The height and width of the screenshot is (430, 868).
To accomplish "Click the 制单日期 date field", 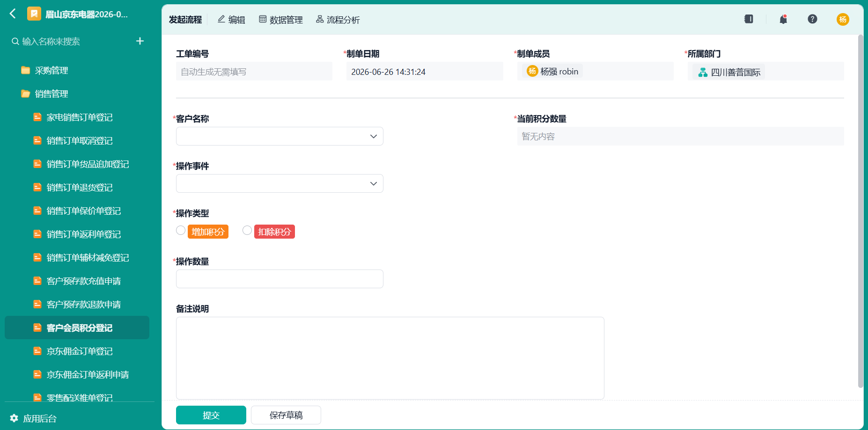I will [425, 72].
